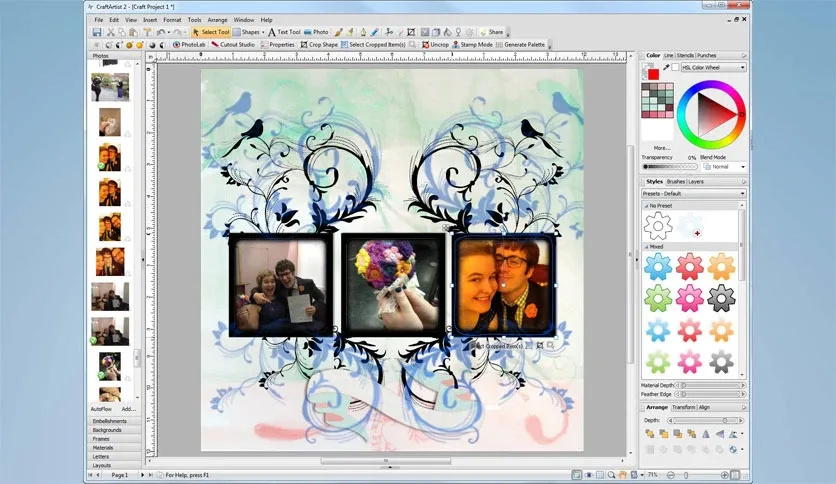Image resolution: width=836 pixels, height=484 pixels.
Task: Select the Crop Shape tool
Action: pyautogui.click(x=319, y=45)
